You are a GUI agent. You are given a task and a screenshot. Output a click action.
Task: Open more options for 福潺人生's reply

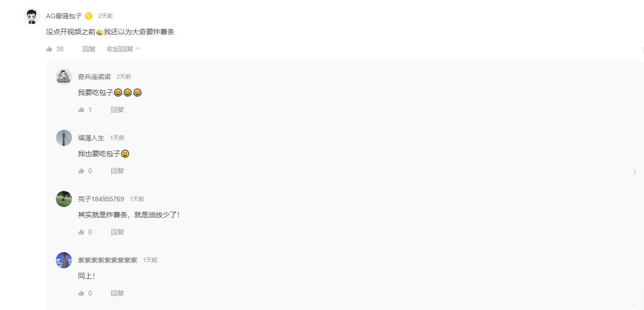pyautogui.click(x=635, y=172)
